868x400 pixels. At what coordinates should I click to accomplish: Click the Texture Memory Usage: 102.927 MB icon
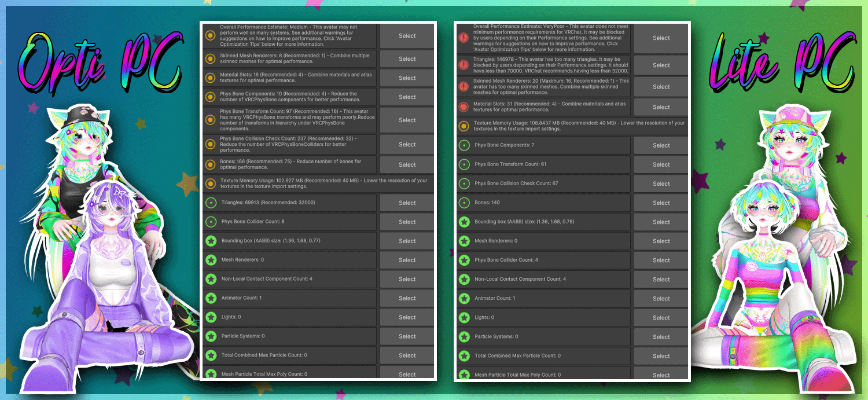(x=211, y=184)
